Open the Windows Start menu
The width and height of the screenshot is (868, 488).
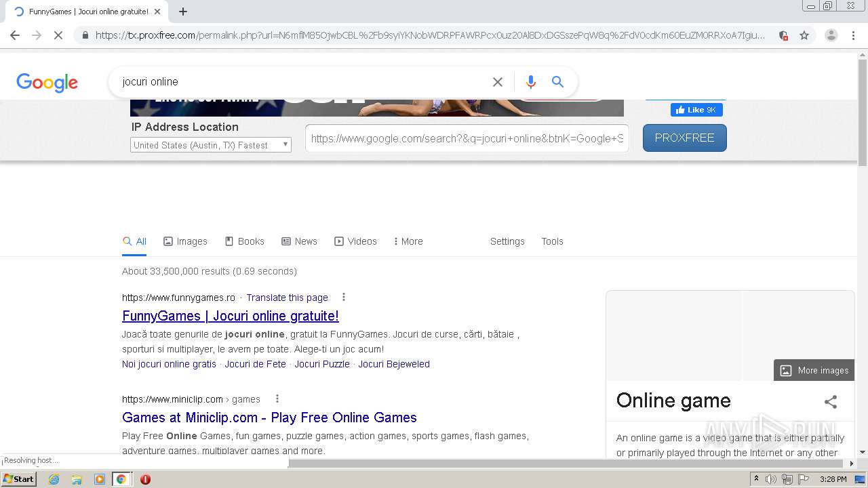19,479
